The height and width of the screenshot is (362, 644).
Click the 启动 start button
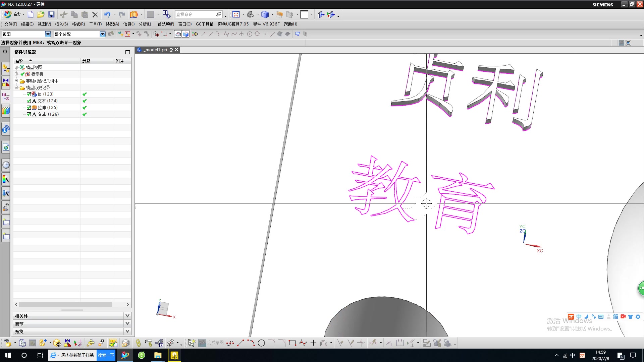15,14
